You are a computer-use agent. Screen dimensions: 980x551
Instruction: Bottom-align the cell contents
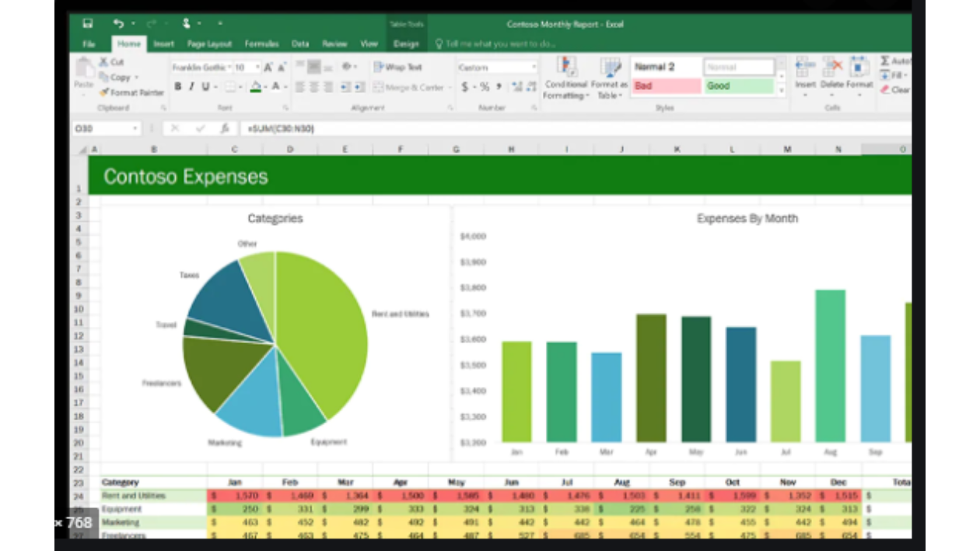coord(327,67)
